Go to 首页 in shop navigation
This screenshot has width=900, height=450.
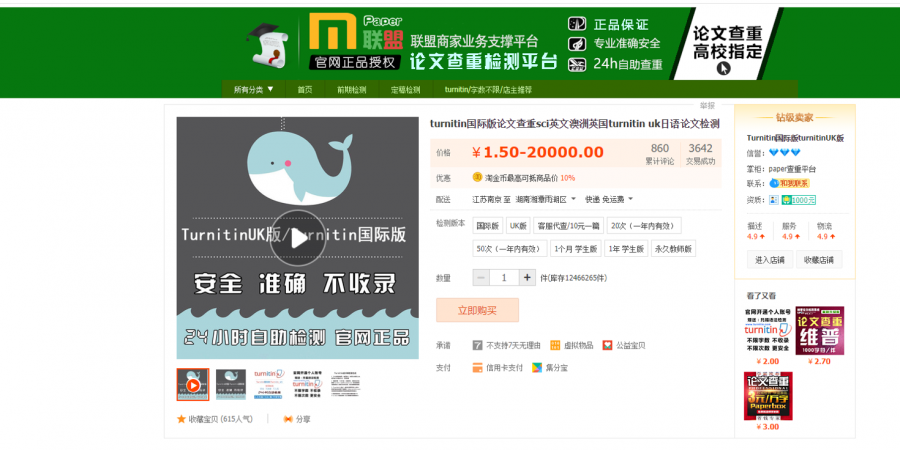304,89
